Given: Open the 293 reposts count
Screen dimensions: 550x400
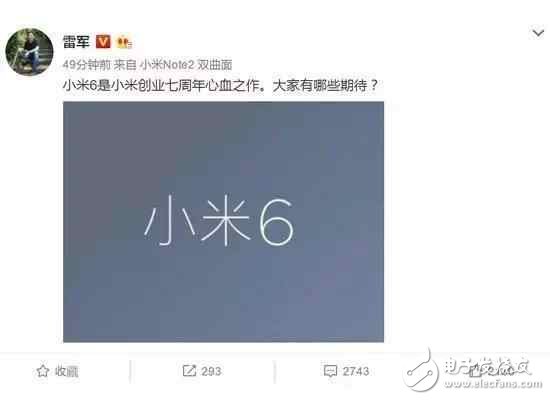Looking at the screenshot, I should tap(212, 371).
